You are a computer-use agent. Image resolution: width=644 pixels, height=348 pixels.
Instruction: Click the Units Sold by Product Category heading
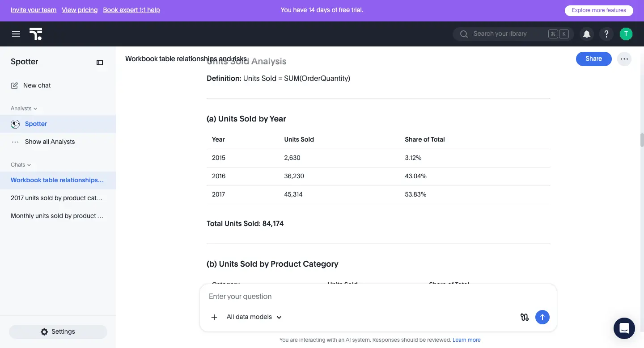272,264
